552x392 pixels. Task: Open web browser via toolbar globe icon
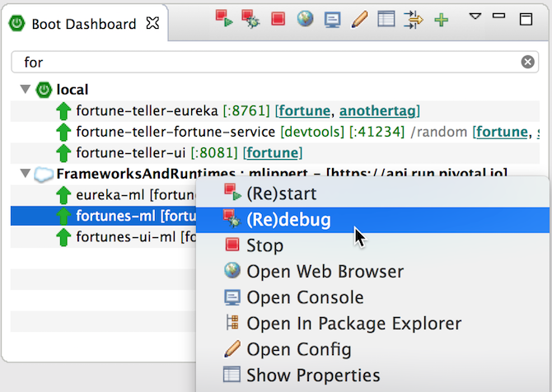tap(306, 19)
